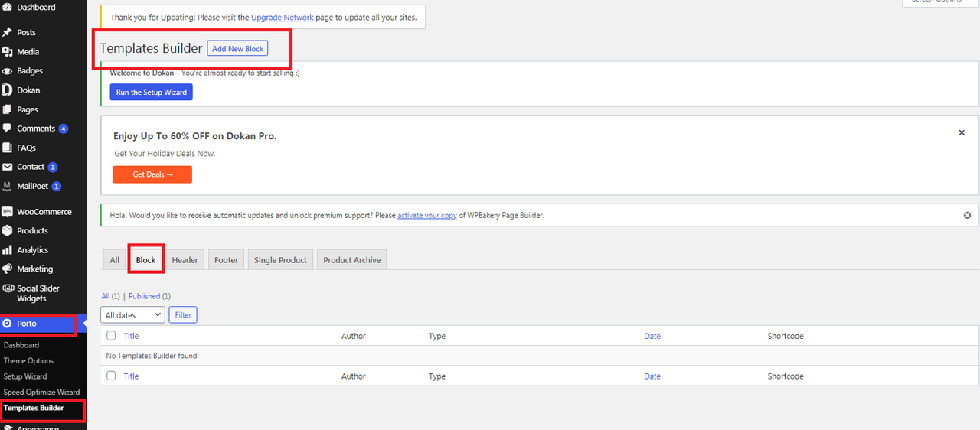Click the All (1) filter link
The image size is (980, 430).
click(110, 296)
